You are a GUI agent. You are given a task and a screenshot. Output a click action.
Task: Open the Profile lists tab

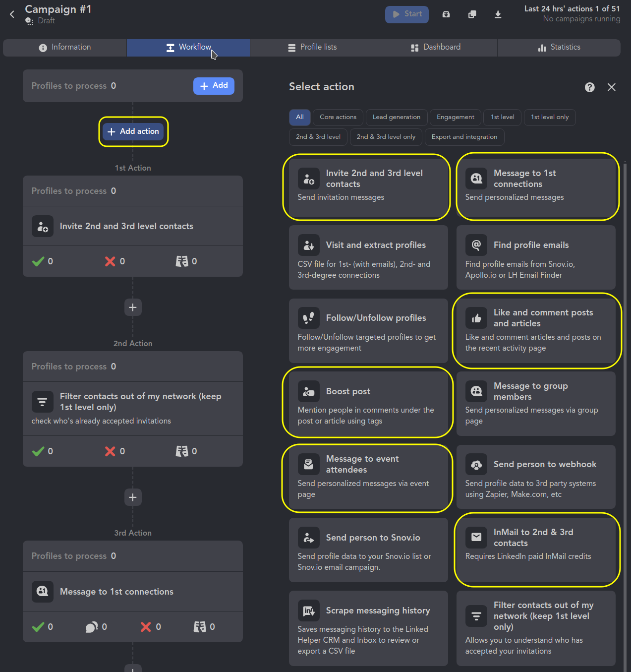click(x=312, y=48)
